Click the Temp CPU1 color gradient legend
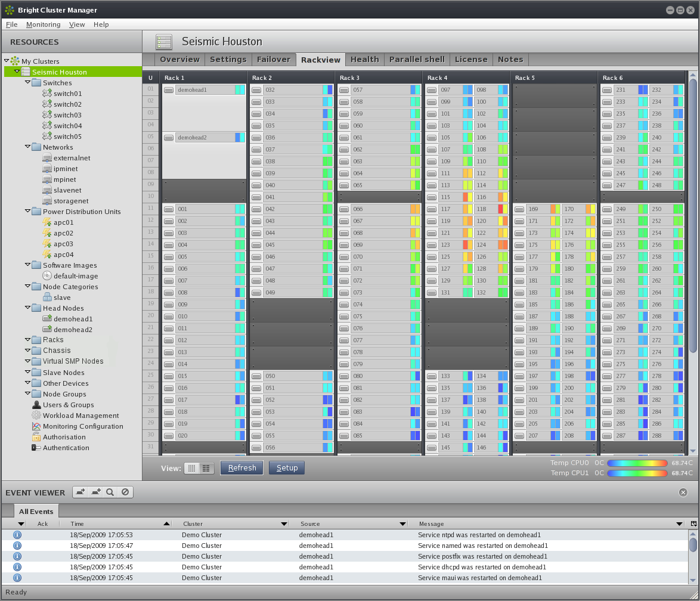 (x=637, y=473)
